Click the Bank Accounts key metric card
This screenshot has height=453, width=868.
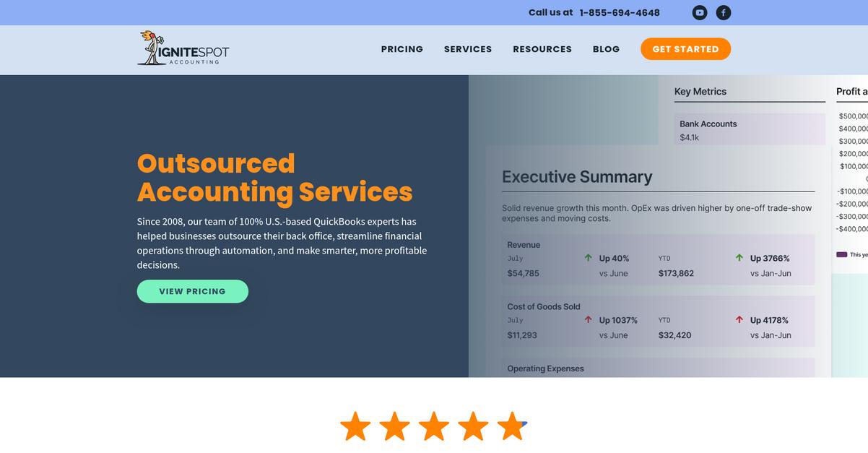point(750,129)
